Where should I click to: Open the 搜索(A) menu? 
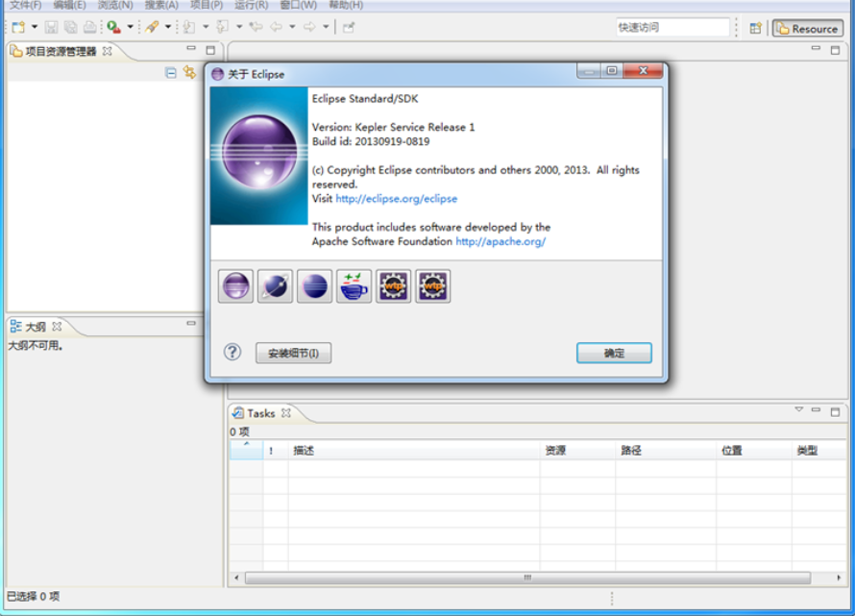point(161,6)
